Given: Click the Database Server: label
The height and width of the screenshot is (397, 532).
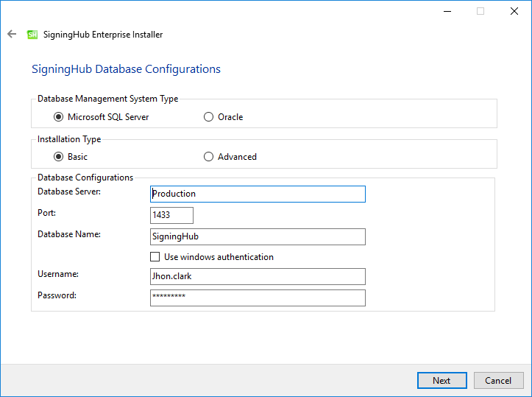Looking at the screenshot, I should point(69,192).
